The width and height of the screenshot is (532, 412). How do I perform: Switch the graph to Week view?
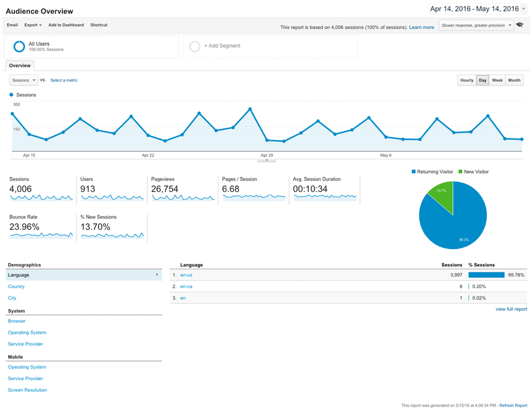(497, 81)
